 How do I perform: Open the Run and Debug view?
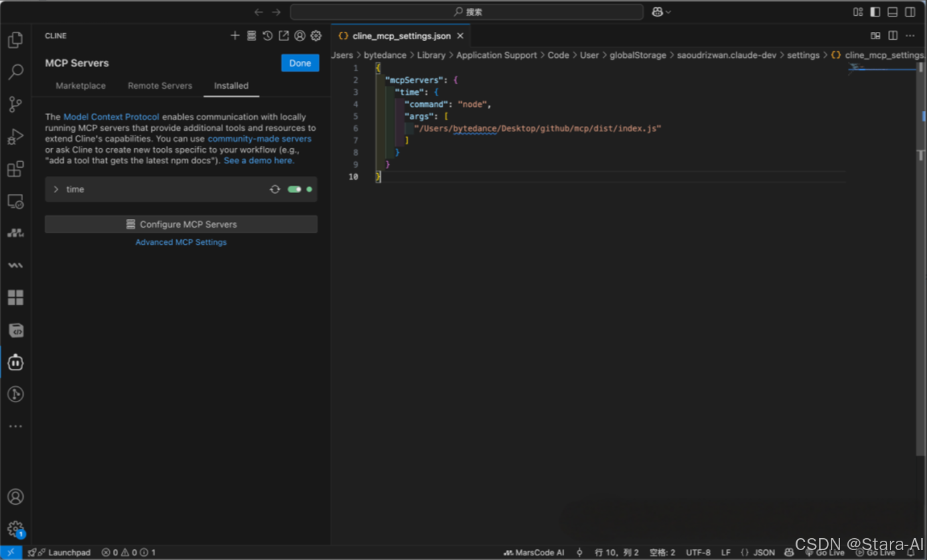click(15, 137)
